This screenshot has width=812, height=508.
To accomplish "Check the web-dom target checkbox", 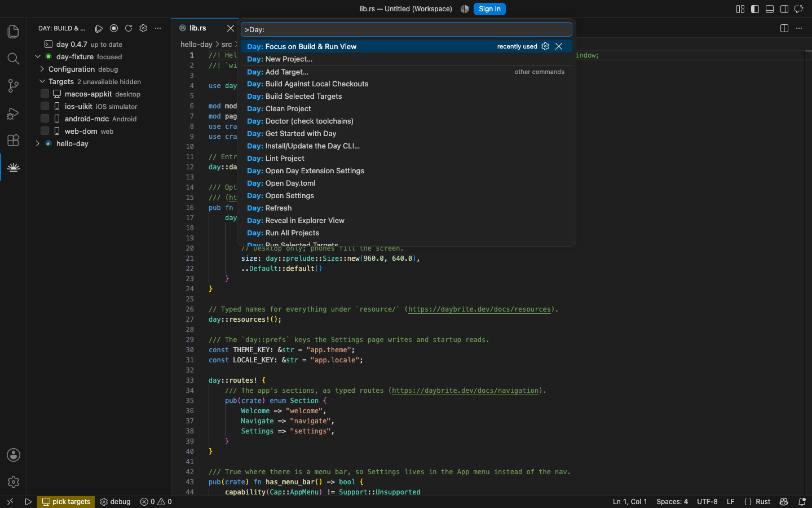I will point(45,131).
